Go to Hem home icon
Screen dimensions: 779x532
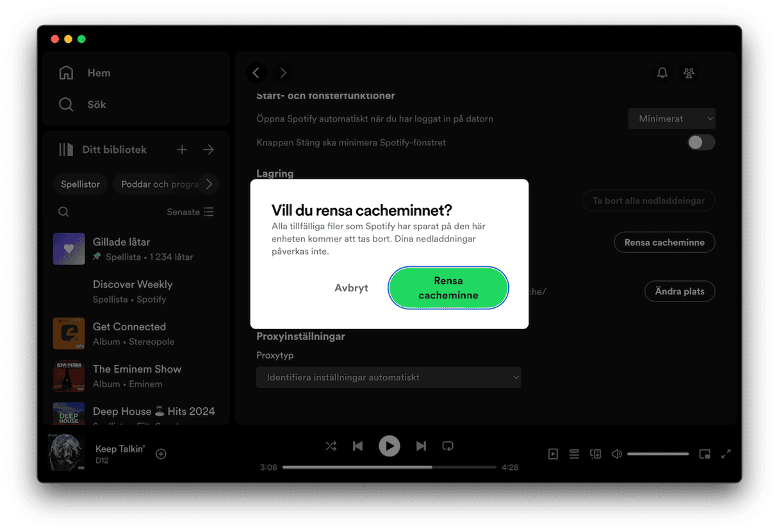[x=66, y=73]
